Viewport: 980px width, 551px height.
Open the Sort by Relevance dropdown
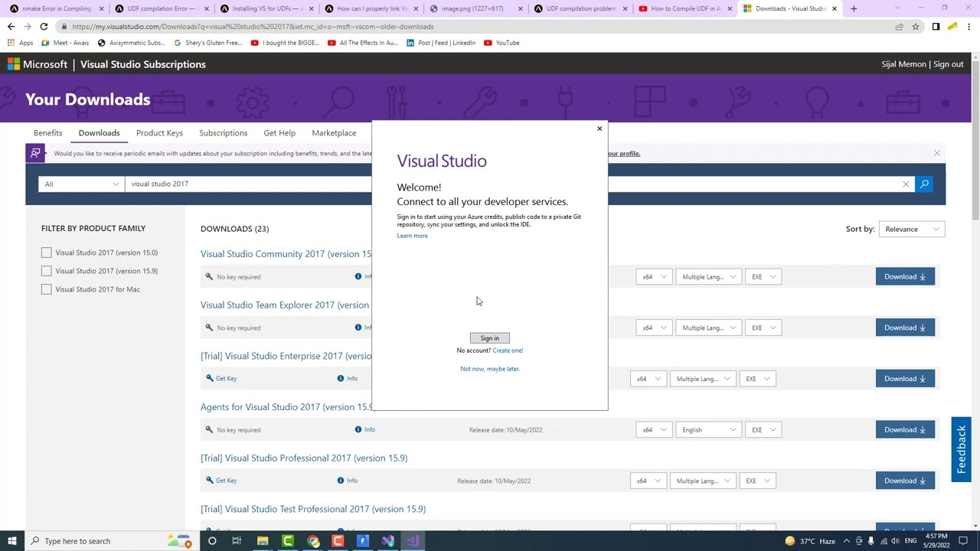tap(911, 229)
